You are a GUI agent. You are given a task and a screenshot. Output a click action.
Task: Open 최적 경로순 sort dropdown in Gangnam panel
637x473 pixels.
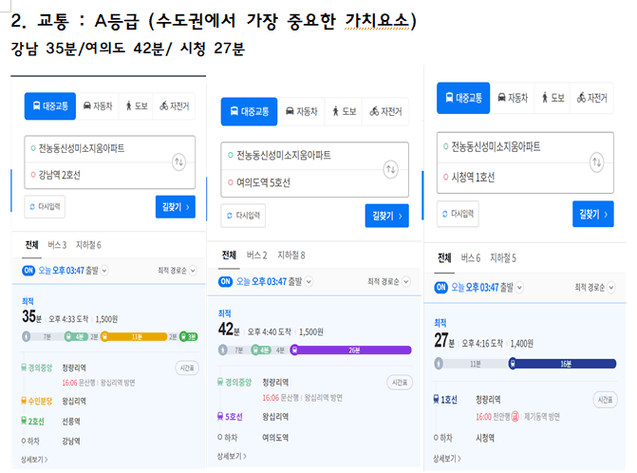coord(177,270)
